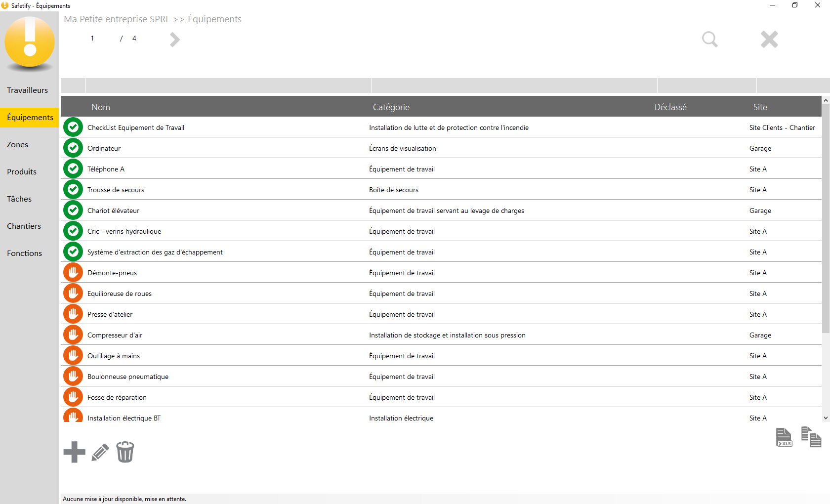The width and height of the screenshot is (830, 504).
Task: Select the Équipements sidebar item
Action: [29, 118]
